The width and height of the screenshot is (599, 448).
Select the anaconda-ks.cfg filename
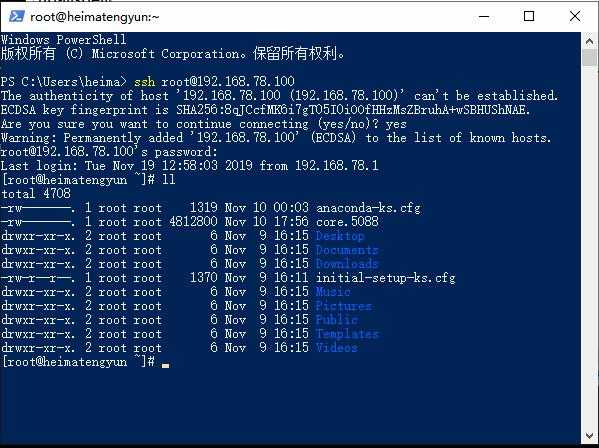368,208
